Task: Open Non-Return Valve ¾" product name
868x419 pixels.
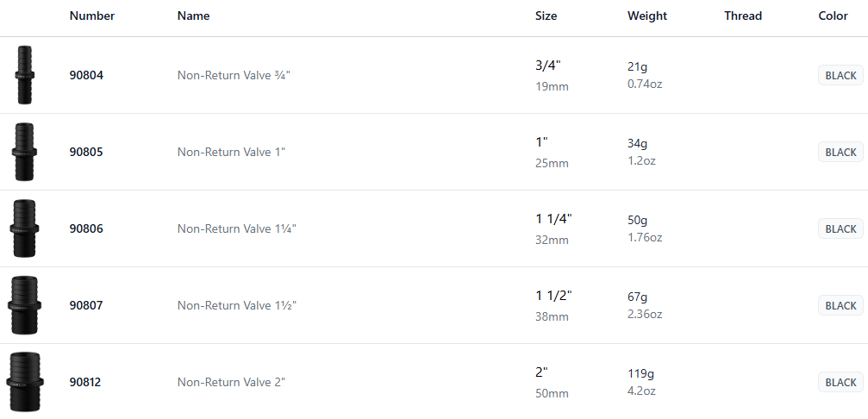Action: (234, 75)
